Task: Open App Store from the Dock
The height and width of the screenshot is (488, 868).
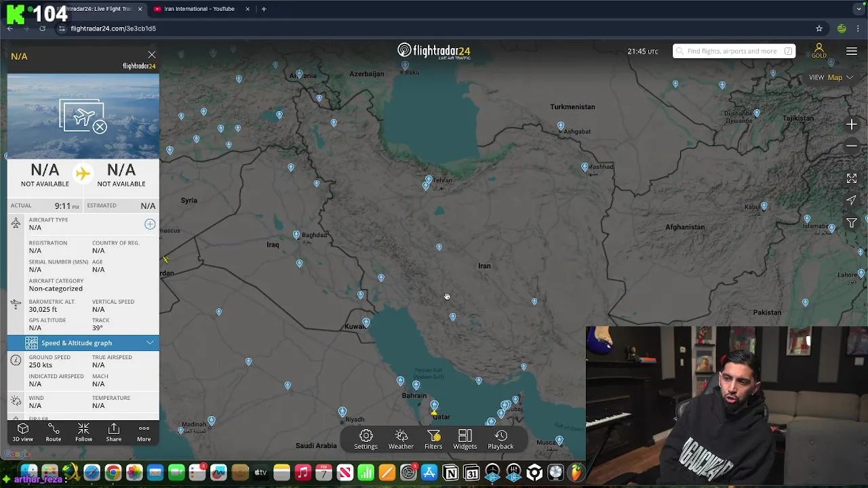Action: pos(429,472)
